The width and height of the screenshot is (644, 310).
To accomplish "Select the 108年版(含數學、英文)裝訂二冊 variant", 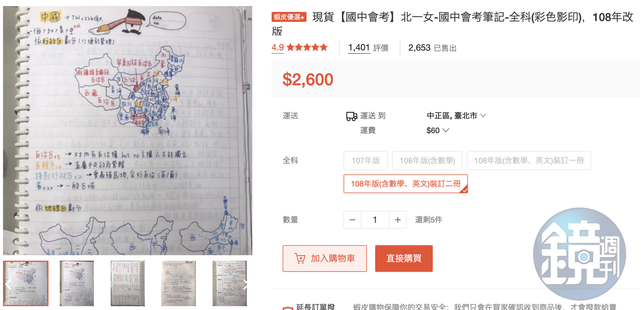I will tap(405, 184).
